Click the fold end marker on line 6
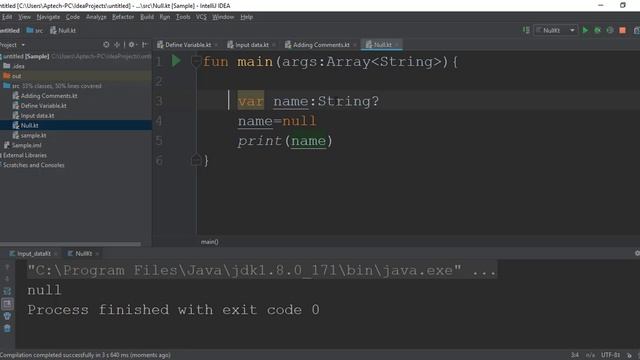 point(196,160)
